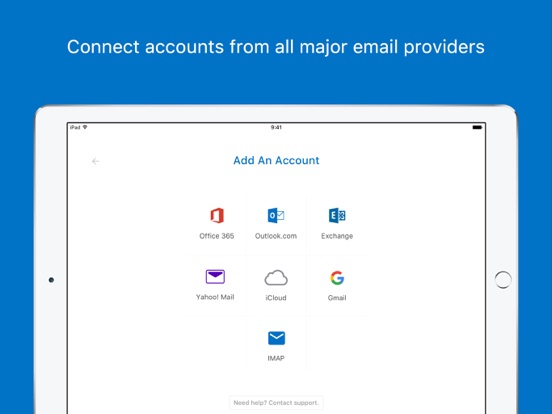This screenshot has width=552, height=414.
Task: Tap the iPad home button
Action: pos(503,280)
